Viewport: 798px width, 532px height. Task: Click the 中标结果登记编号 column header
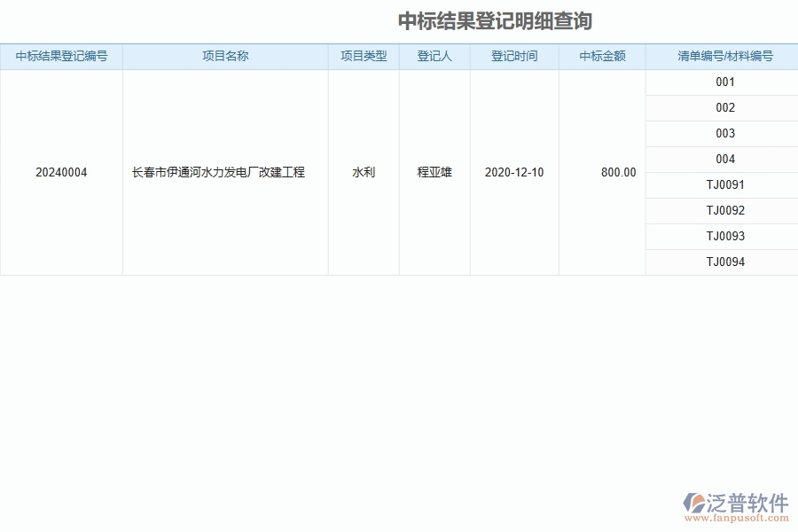click(61, 56)
